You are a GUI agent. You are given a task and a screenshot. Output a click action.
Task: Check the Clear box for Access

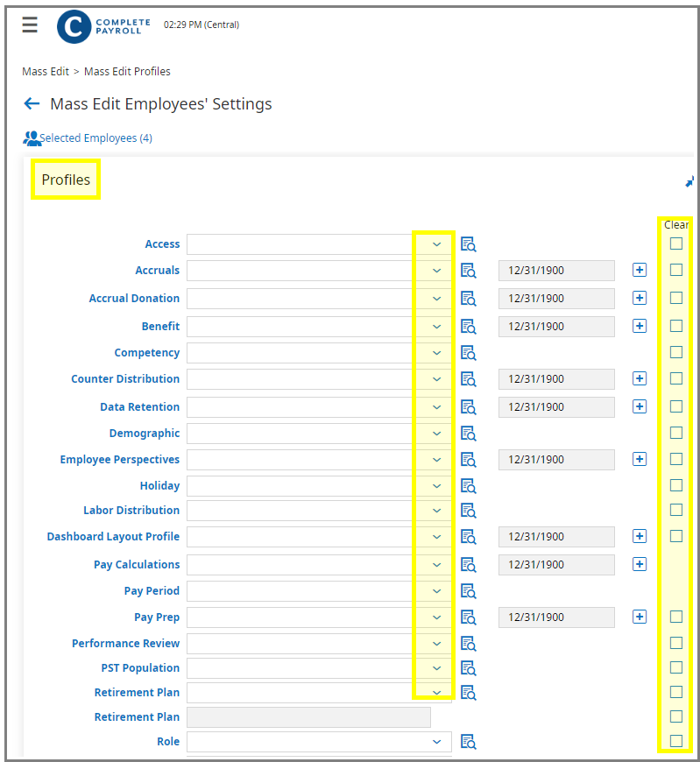(x=676, y=243)
